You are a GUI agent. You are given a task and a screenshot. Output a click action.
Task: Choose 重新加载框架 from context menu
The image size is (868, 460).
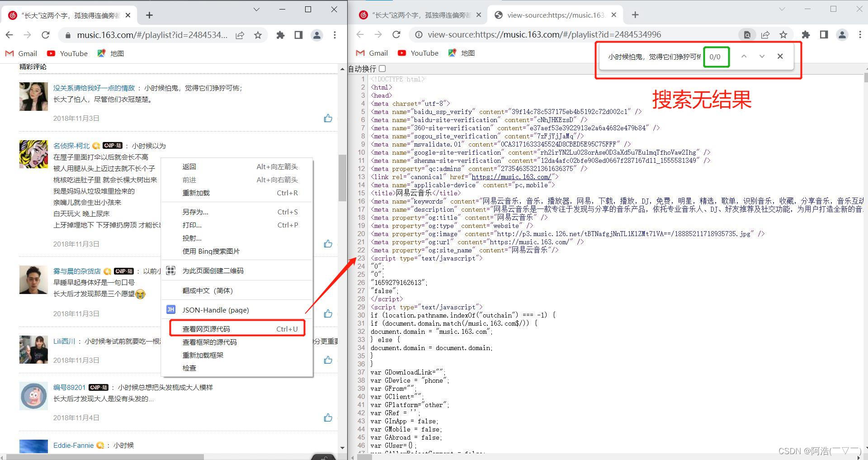pos(237,355)
